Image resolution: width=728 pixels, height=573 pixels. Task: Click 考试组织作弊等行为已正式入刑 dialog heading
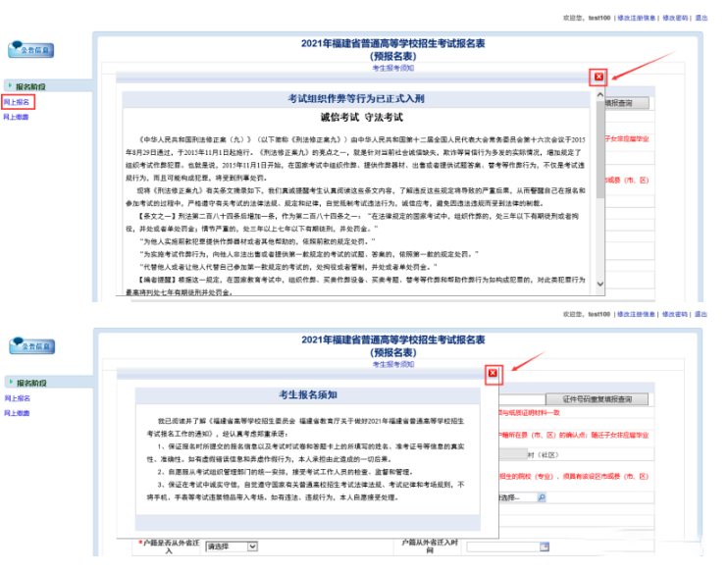[x=355, y=98]
